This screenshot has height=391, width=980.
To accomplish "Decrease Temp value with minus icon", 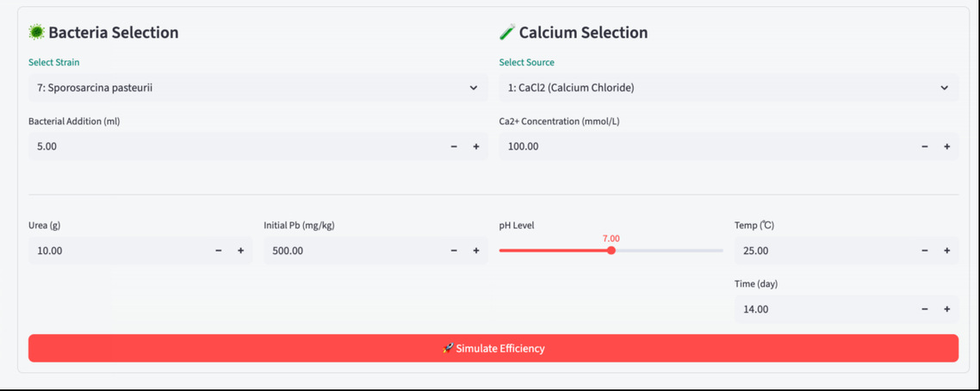I will click(925, 251).
